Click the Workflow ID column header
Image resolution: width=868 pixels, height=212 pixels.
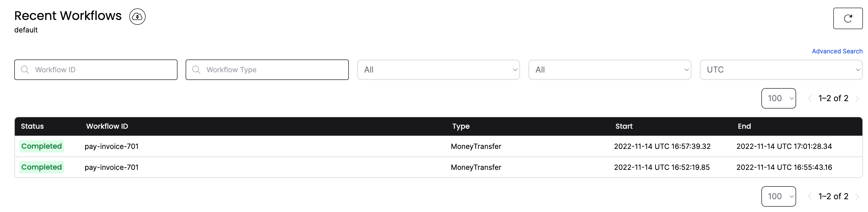pyautogui.click(x=107, y=126)
